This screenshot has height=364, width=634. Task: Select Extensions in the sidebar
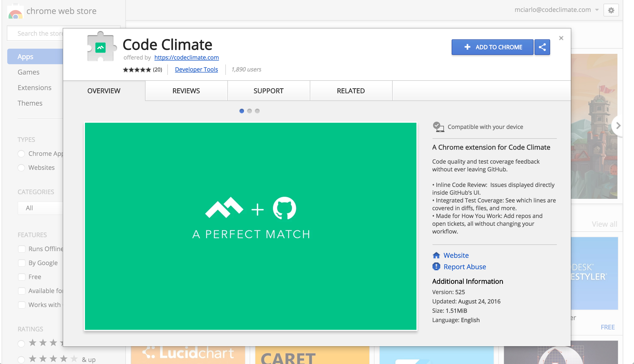pyautogui.click(x=34, y=88)
